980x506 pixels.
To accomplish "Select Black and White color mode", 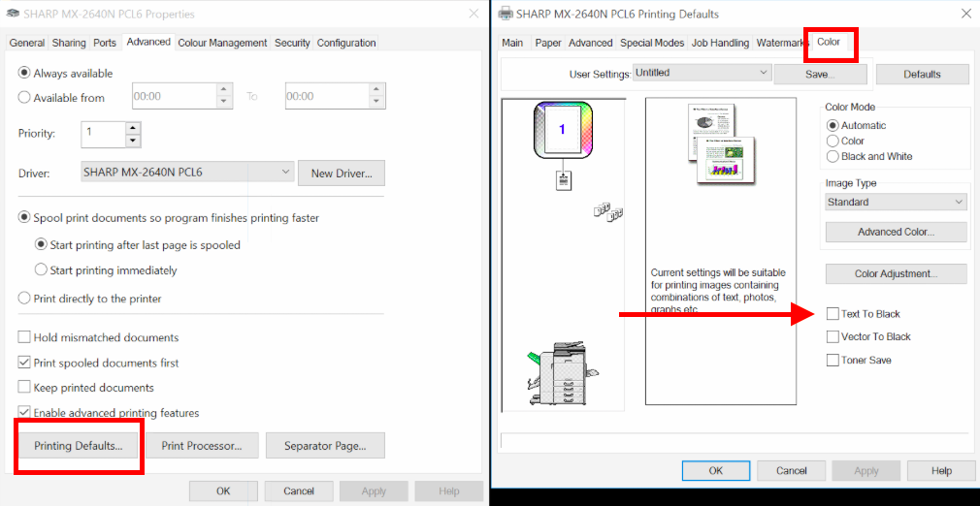I will (832, 156).
